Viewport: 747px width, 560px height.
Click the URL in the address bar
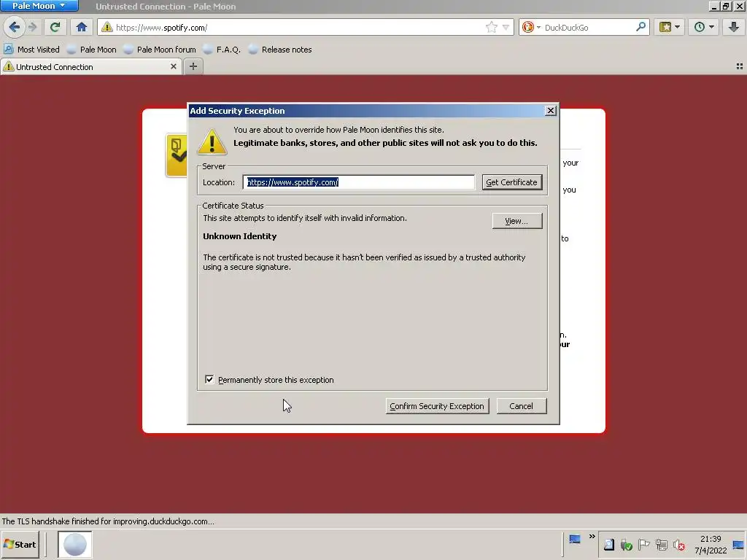(161, 28)
